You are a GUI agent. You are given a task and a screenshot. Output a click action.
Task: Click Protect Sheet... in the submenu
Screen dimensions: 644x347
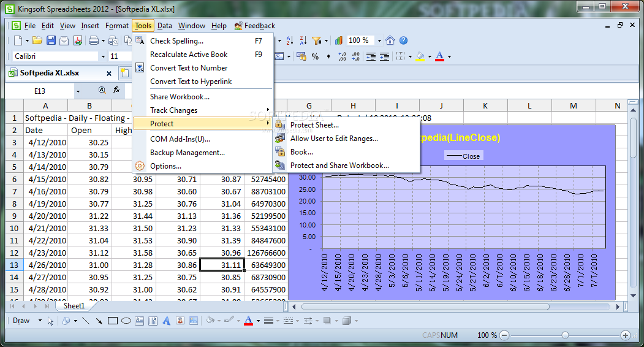pos(346,125)
